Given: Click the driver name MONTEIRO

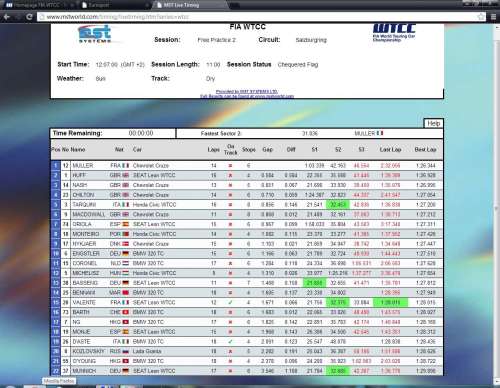Looking at the screenshot, I should 86,234.
